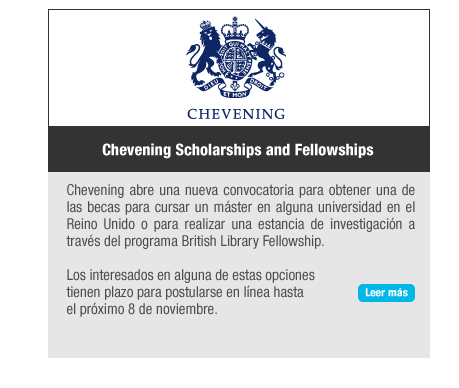Click the crowned lion in the crest
The width and height of the screenshot is (459, 388).
click(x=204, y=53)
